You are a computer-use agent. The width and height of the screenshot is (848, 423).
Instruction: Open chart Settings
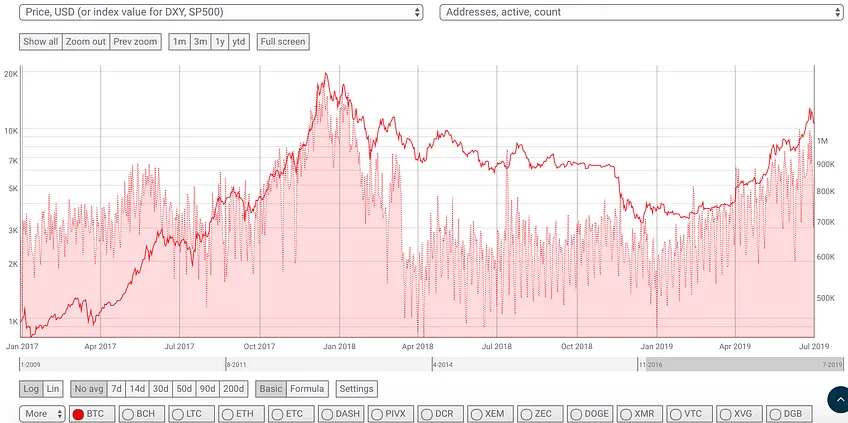(356, 388)
